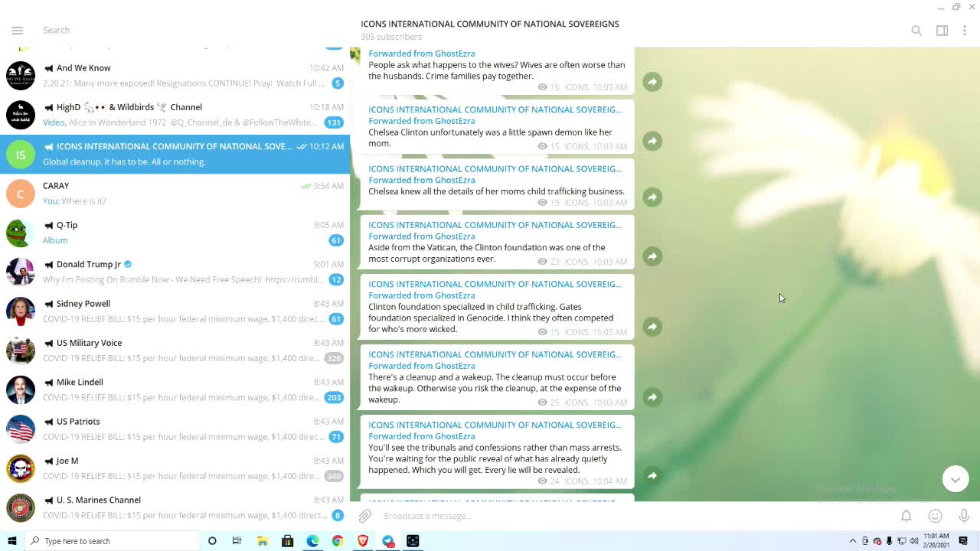Open the US Patriots channel

[x=175, y=429]
